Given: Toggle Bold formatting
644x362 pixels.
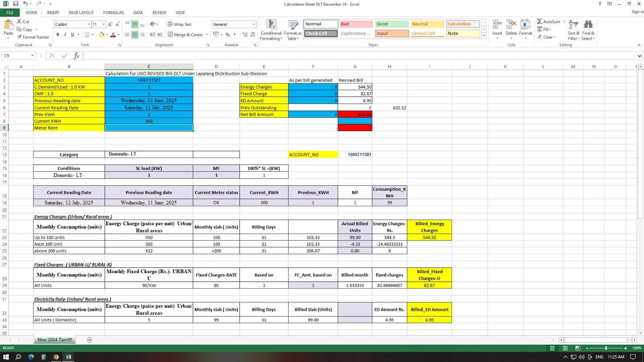Looking at the screenshot, I should tap(58, 35).
